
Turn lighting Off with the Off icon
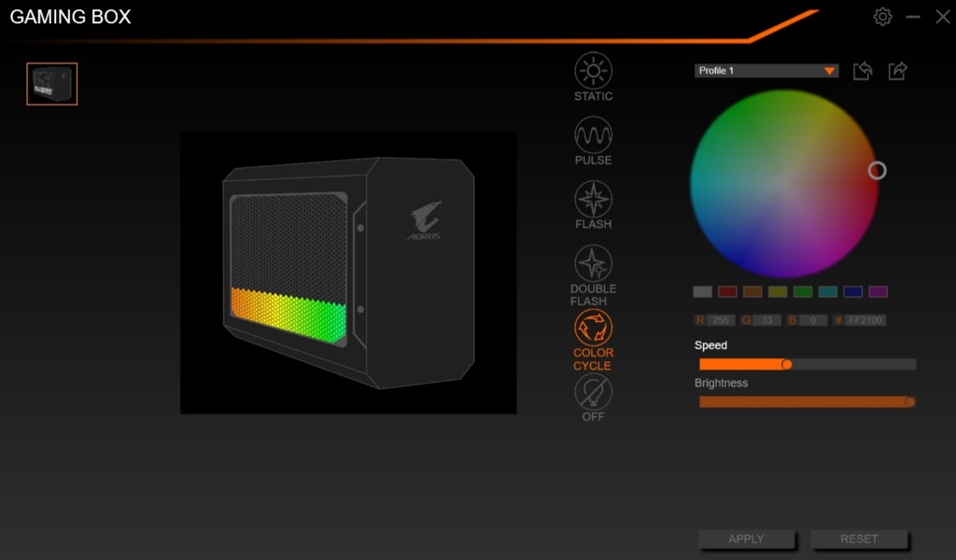pos(593,391)
